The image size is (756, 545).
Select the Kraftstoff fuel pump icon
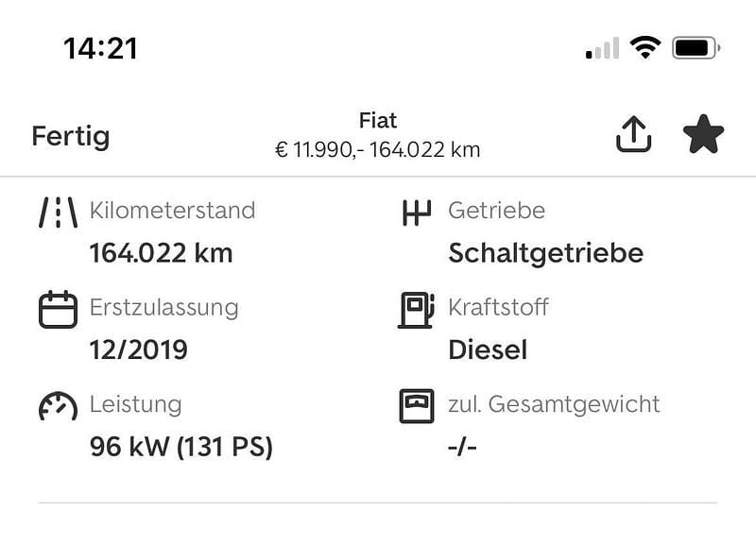[416, 308]
